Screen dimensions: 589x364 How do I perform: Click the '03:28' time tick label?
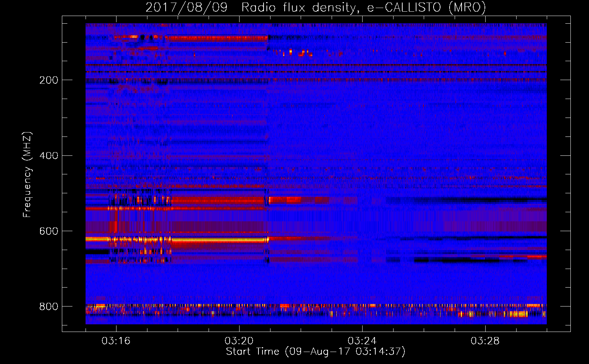coord(485,341)
